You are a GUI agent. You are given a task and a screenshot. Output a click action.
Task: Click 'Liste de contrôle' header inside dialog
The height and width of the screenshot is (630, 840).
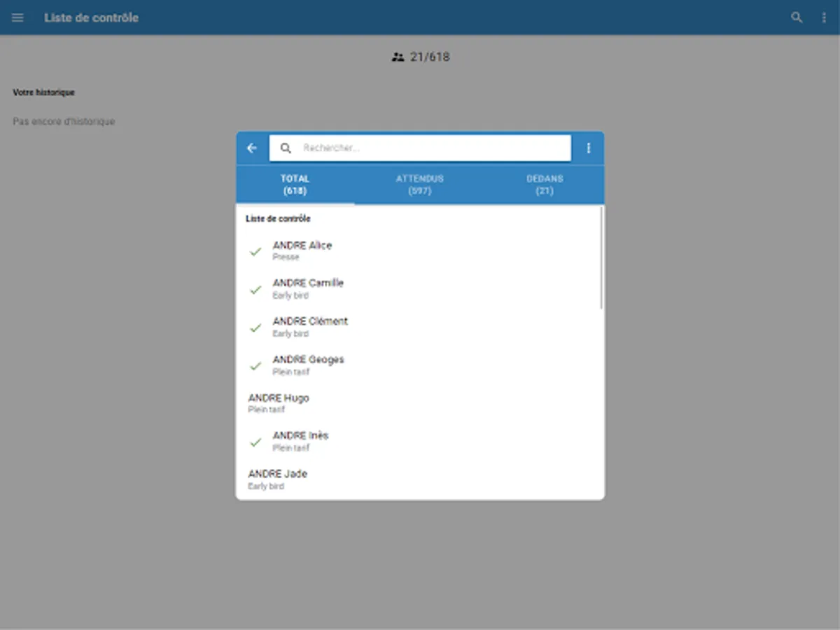coord(278,219)
